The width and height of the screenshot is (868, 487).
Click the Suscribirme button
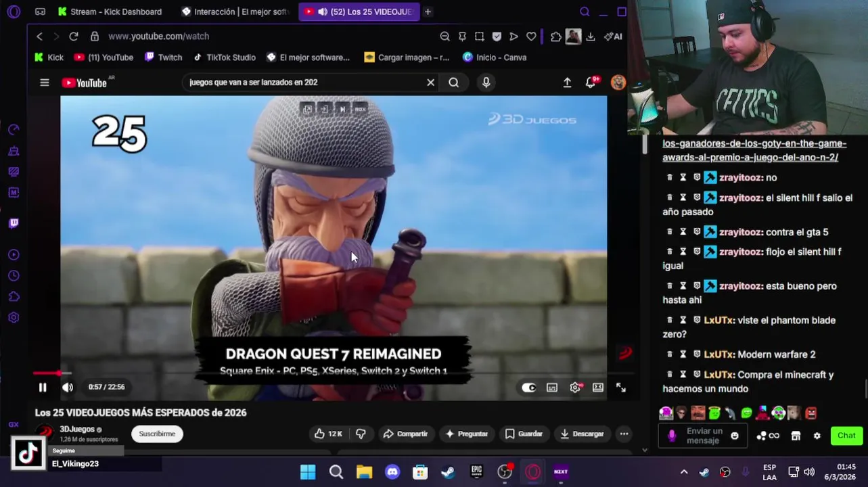(157, 434)
